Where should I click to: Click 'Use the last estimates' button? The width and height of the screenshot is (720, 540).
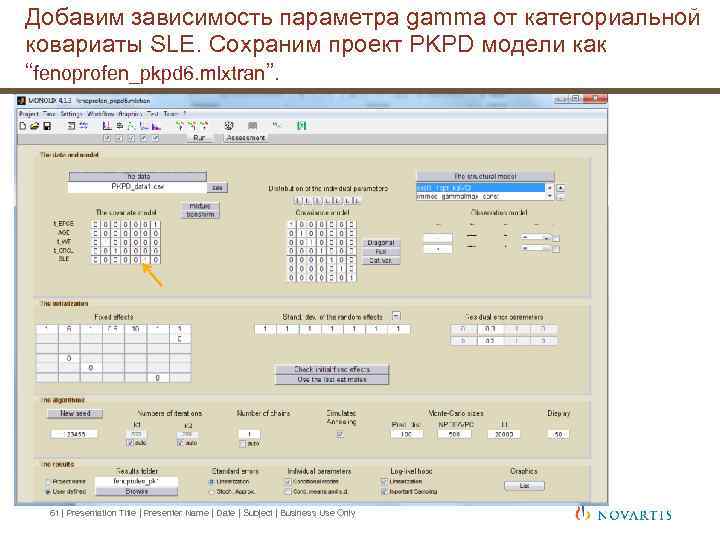(x=332, y=380)
